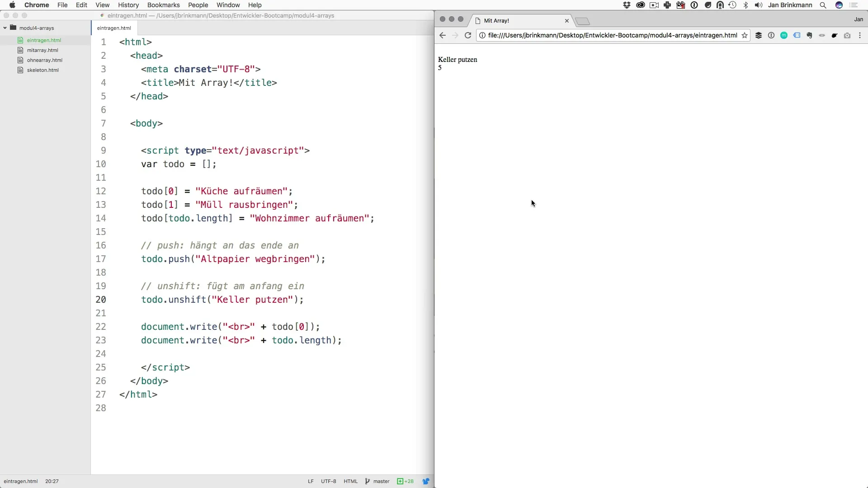
Task: Open the Help menu
Action: coord(255,5)
